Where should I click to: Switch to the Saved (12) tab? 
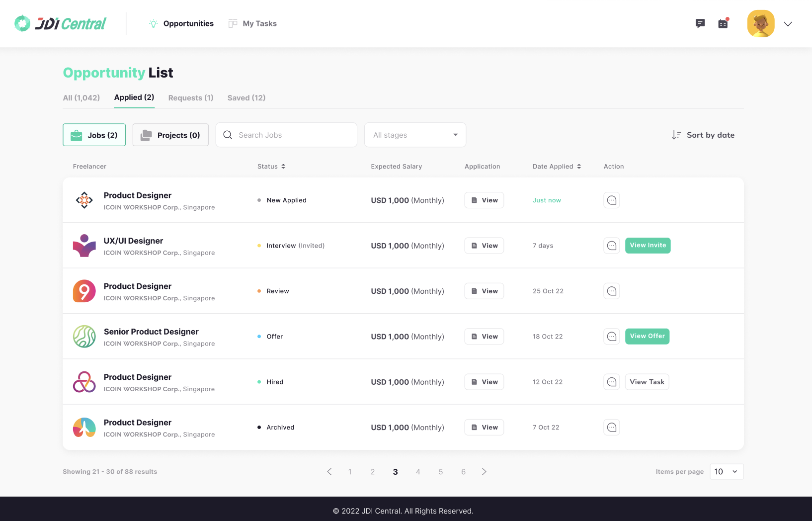(x=246, y=98)
